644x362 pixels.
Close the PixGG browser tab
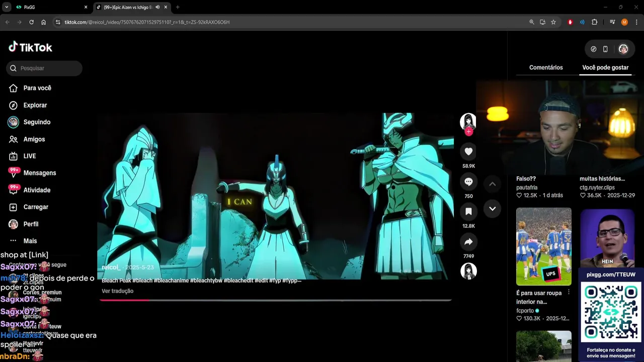coord(86,7)
